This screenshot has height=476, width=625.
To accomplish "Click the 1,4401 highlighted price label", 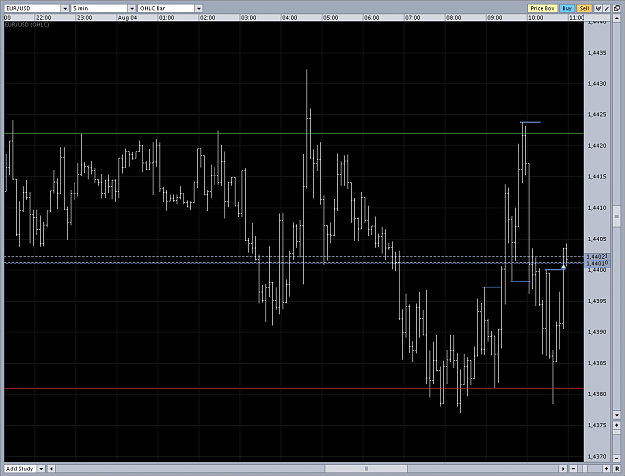I will click(x=597, y=263).
